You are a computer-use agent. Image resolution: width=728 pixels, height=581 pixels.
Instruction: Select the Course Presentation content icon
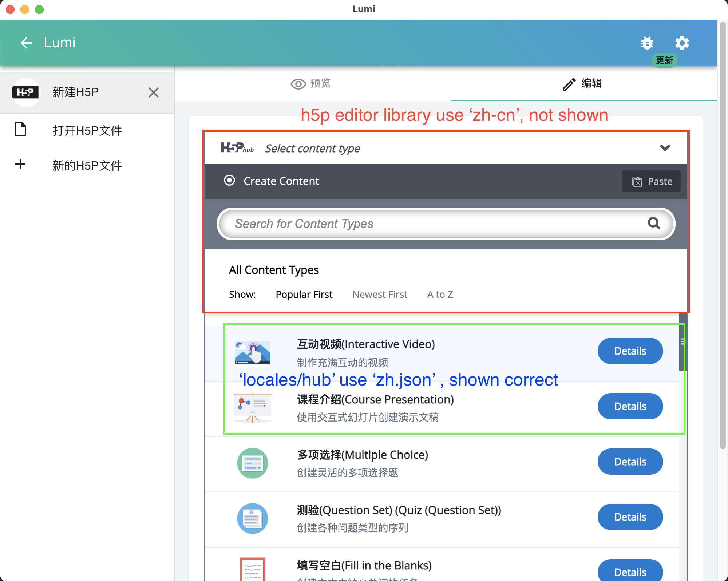point(253,408)
